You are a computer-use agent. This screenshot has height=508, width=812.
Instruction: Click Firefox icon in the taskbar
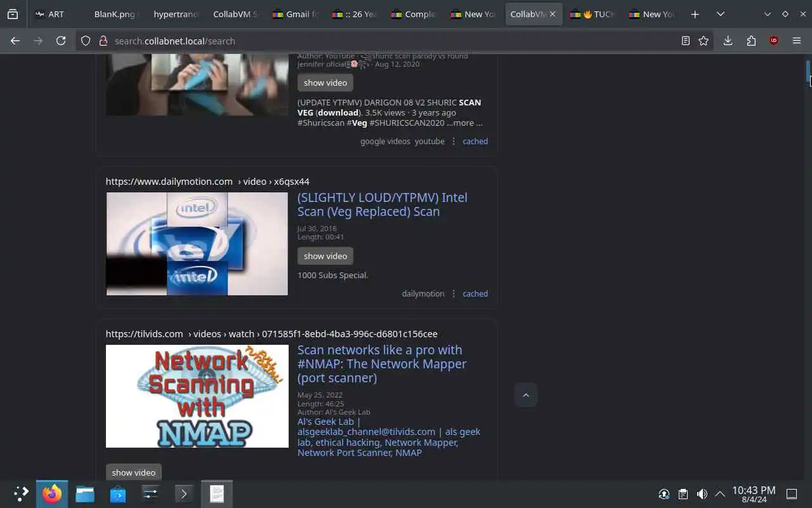(52, 494)
